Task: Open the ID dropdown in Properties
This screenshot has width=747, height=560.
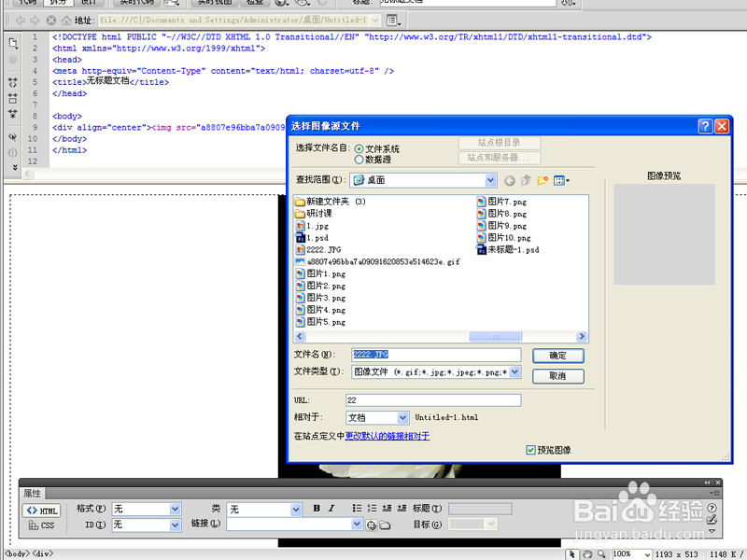Action: pyautogui.click(x=175, y=525)
